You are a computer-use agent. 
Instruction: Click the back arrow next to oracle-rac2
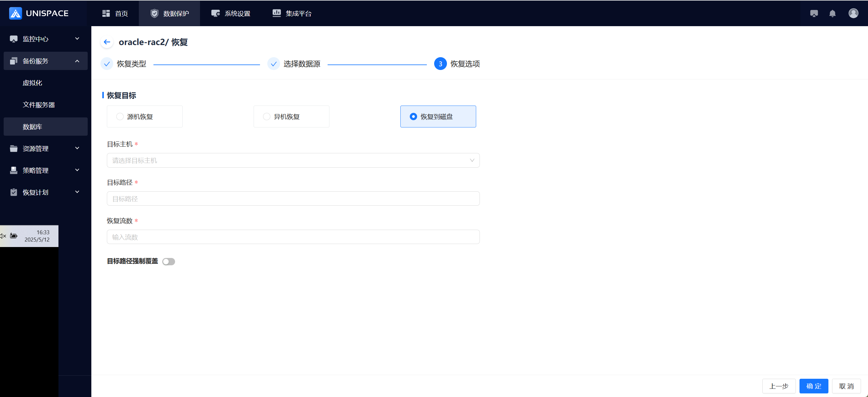pyautogui.click(x=107, y=42)
